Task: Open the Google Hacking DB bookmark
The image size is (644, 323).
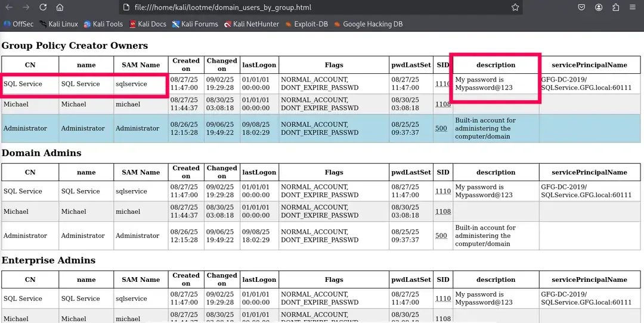Action: click(369, 24)
